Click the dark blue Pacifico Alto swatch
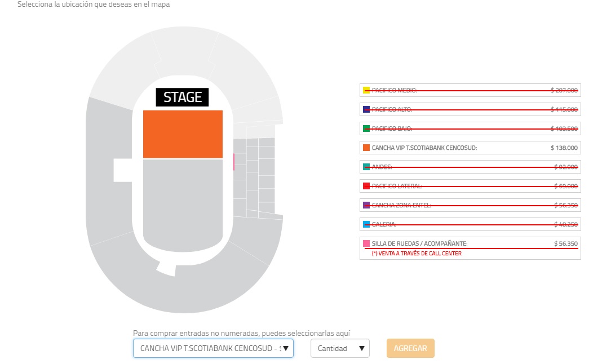611x364 pixels. [x=366, y=109]
